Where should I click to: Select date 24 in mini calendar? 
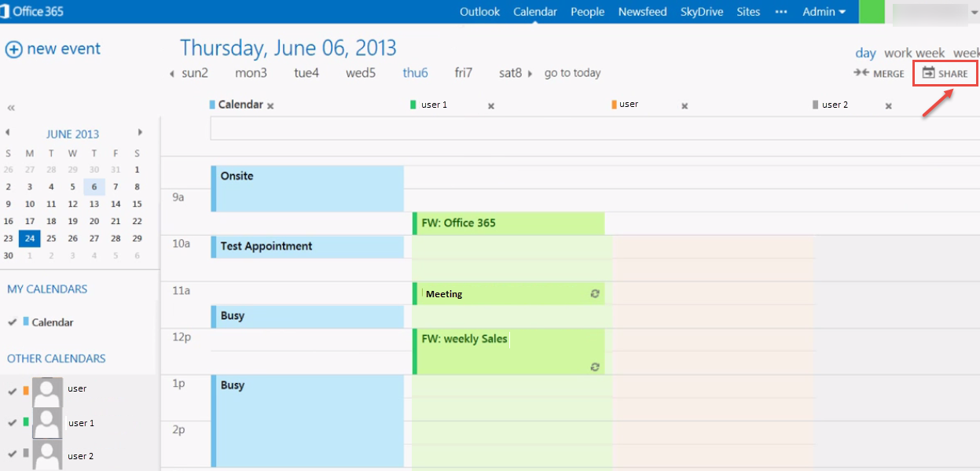30,238
